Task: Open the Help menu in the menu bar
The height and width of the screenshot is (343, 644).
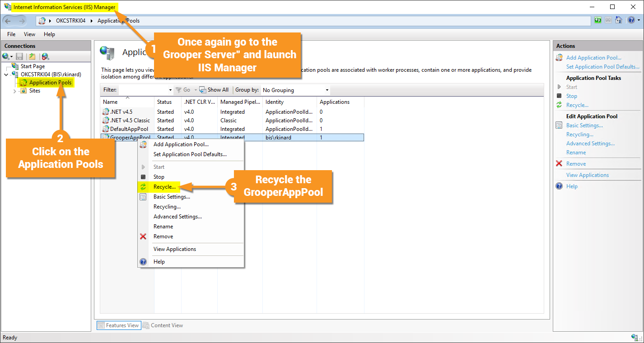Action: [x=49, y=34]
